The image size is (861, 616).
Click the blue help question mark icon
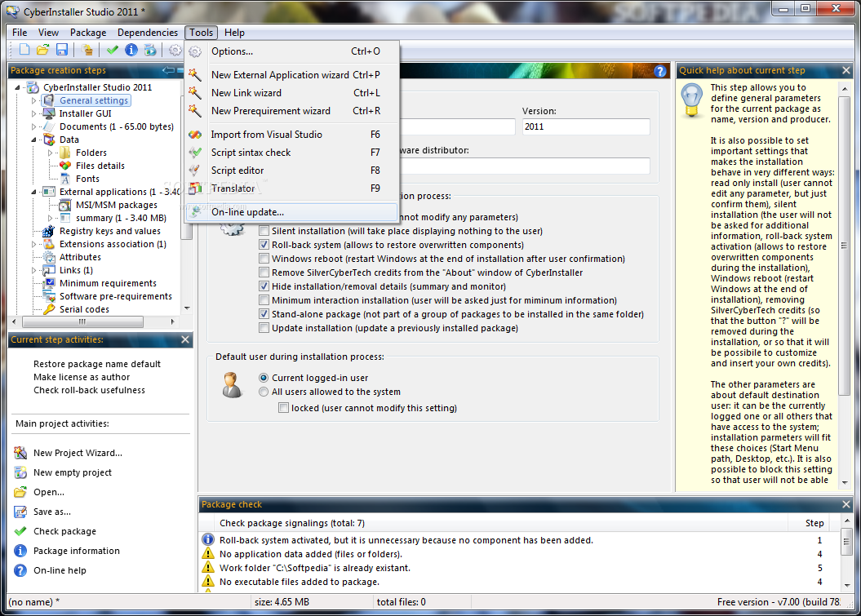[x=660, y=71]
